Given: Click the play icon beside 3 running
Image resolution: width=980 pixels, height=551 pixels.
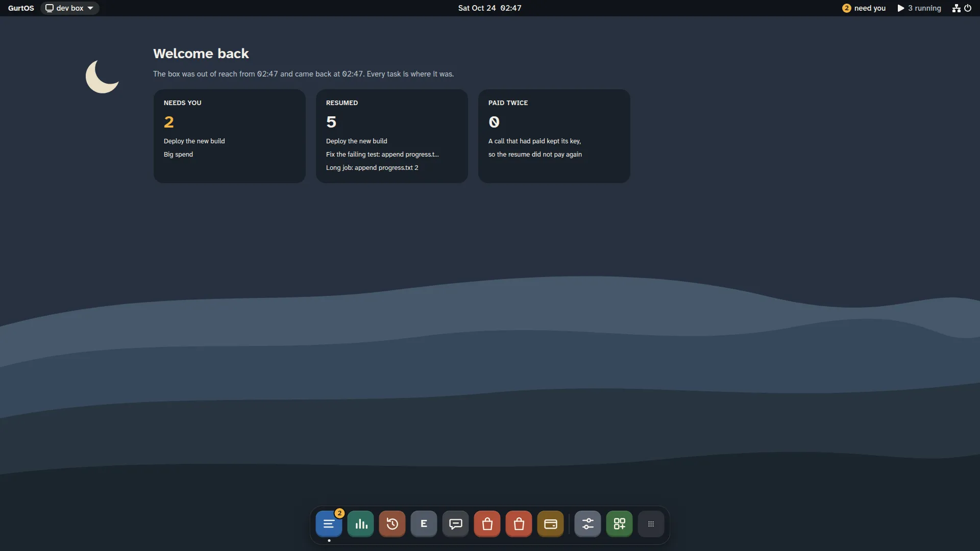Looking at the screenshot, I should click(x=901, y=8).
